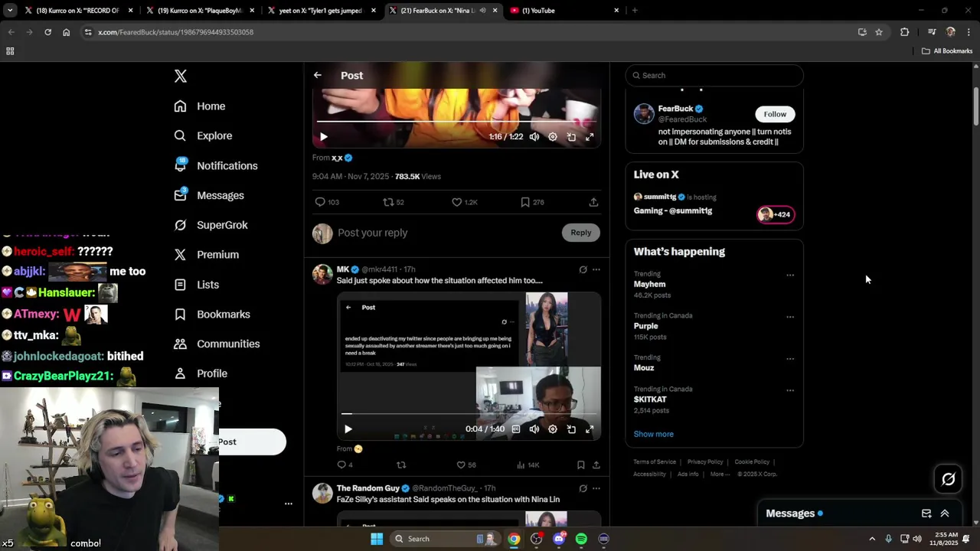Seek on MK's video progress bar
The image size is (980, 551).
(469, 414)
